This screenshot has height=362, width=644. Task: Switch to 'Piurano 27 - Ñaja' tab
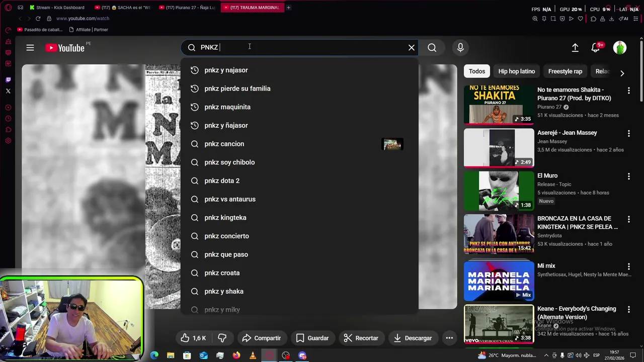187,8
